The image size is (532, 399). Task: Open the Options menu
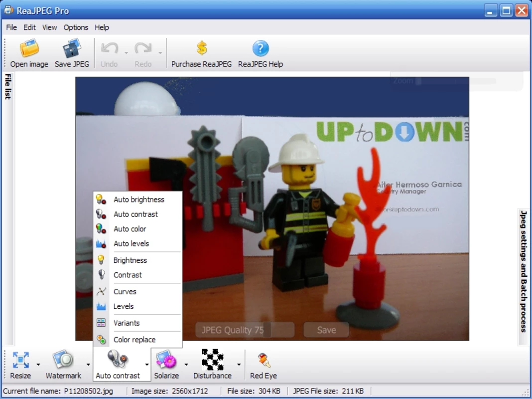pos(76,27)
